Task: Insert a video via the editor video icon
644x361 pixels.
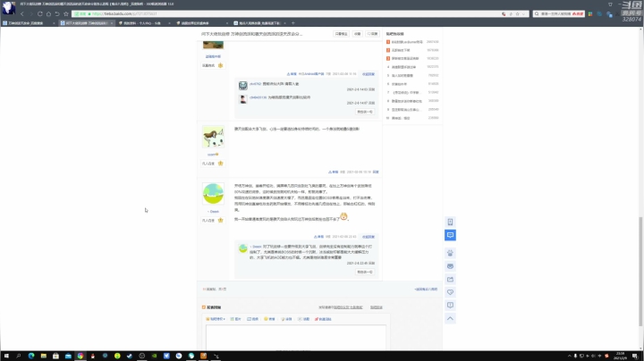Action: [x=252, y=319]
